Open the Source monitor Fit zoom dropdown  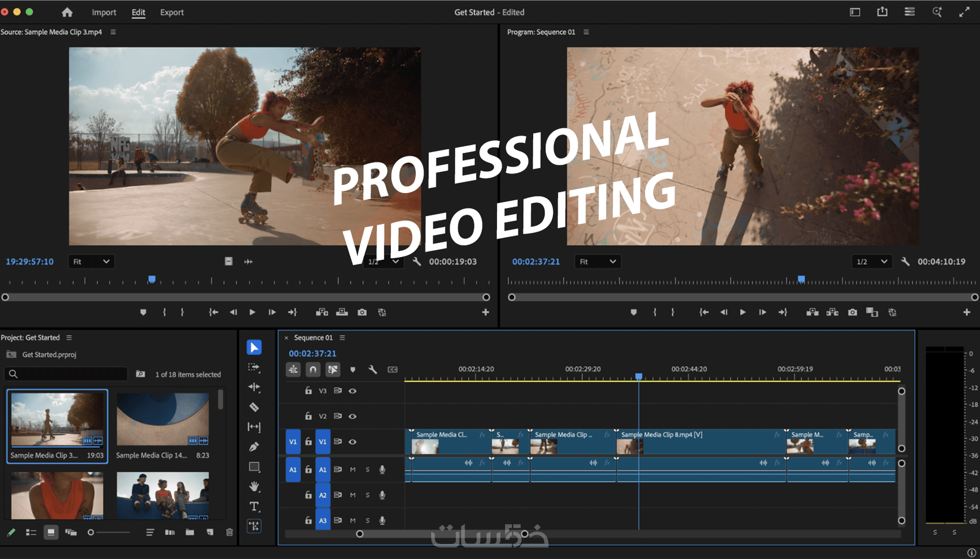91,262
